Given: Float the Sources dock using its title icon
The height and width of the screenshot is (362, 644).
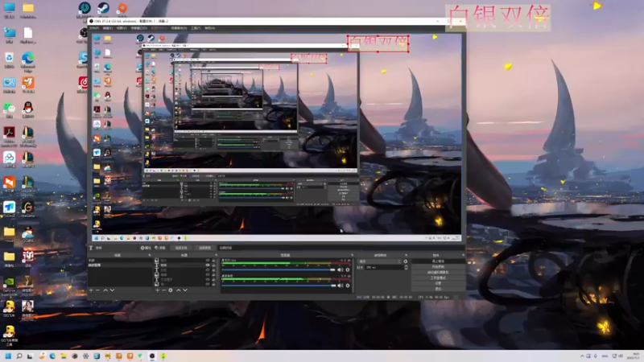Looking at the screenshot, I should 216,255.
